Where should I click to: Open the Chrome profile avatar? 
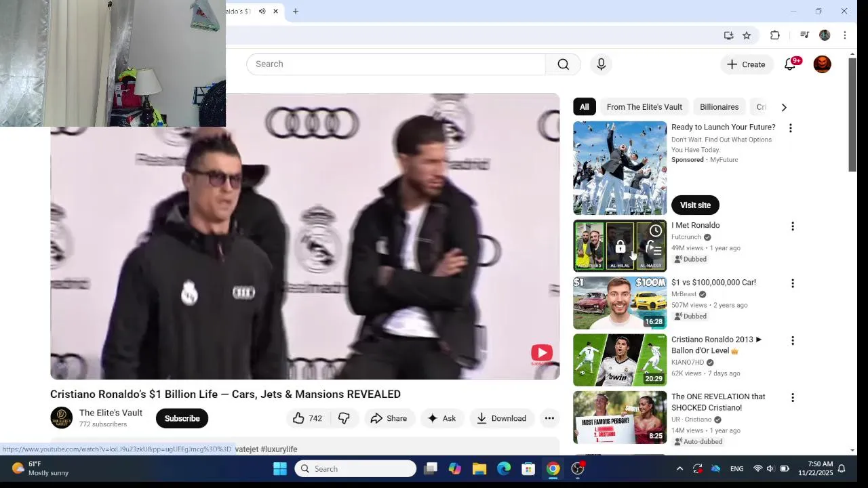click(825, 35)
